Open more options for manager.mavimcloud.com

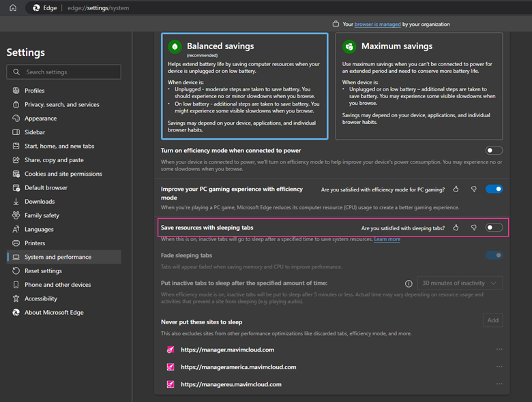pos(499,350)
